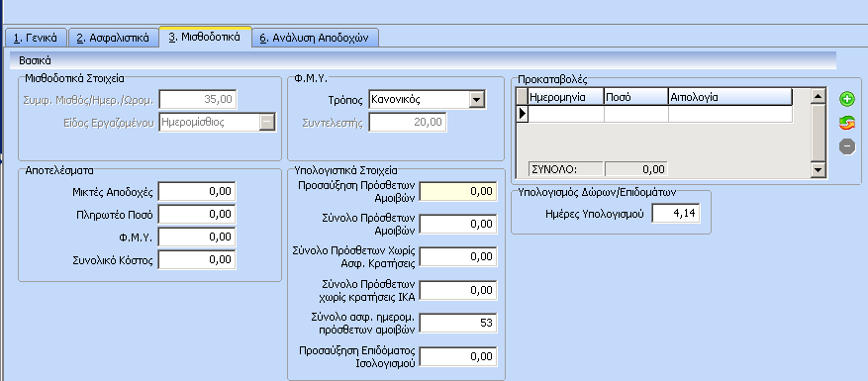The image size is (868, 381).
Task: Click the Σύνολο Πρόσθετων Αμοιβών field
Action: tap(458, 224)
